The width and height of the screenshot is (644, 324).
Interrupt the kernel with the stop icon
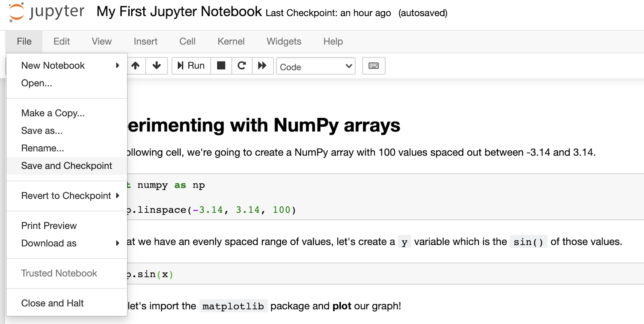coord(221,66)
